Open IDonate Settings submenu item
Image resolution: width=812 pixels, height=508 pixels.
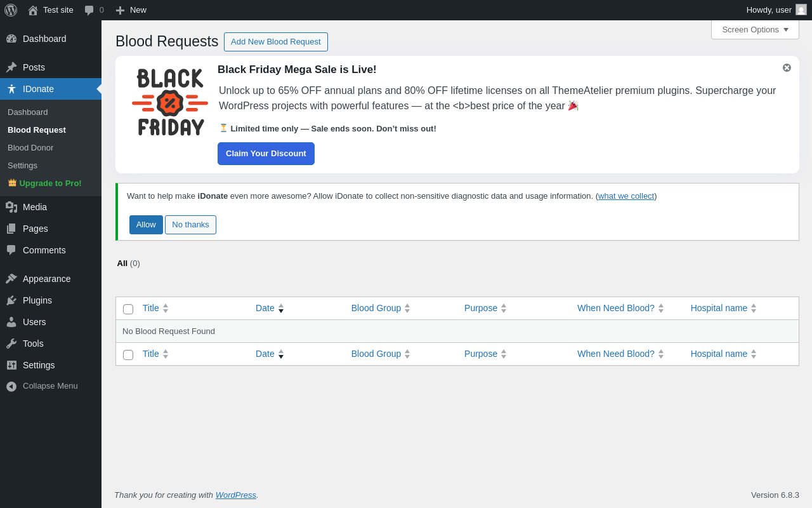(x=22, y=166)
